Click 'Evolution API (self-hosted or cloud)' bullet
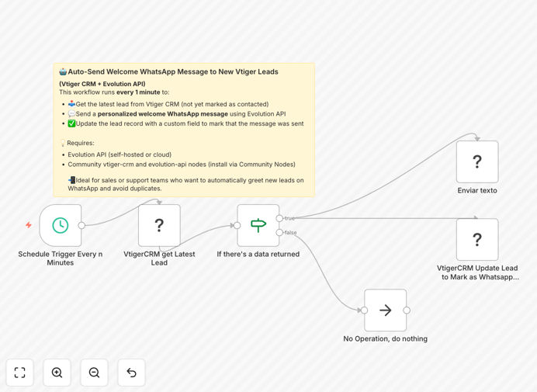537x392 pixels. tap(120, 154)
